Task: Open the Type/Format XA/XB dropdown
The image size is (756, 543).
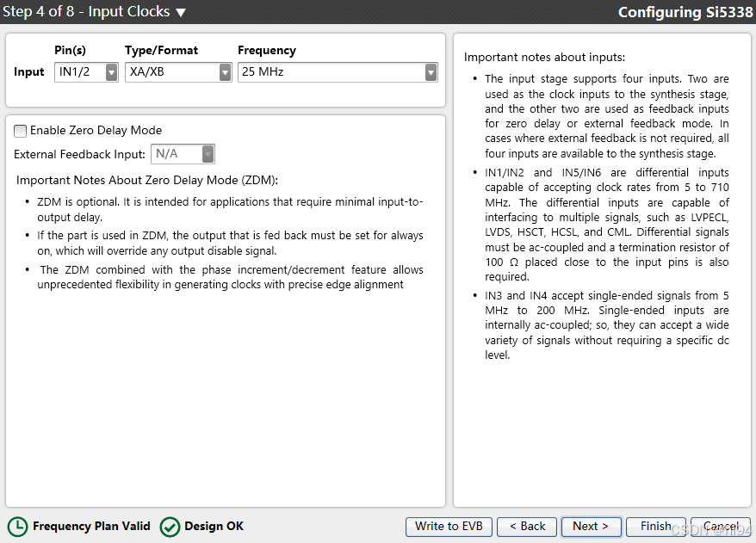Action: coord(178,72)
